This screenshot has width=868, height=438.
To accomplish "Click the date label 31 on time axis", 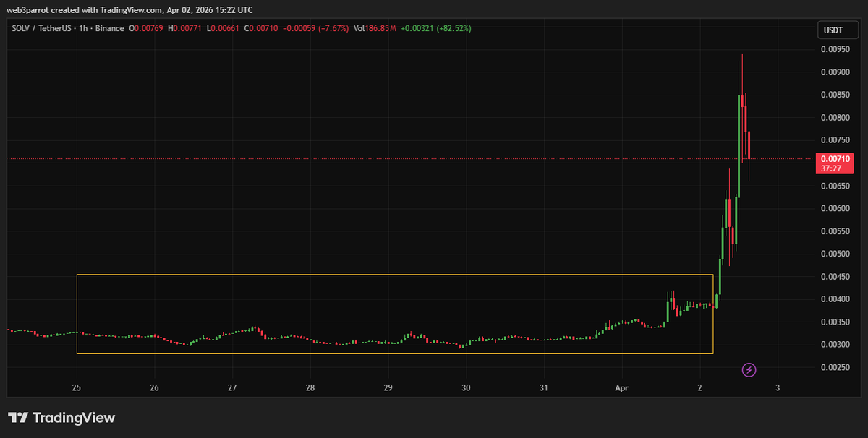I will (x=543, y=387).
